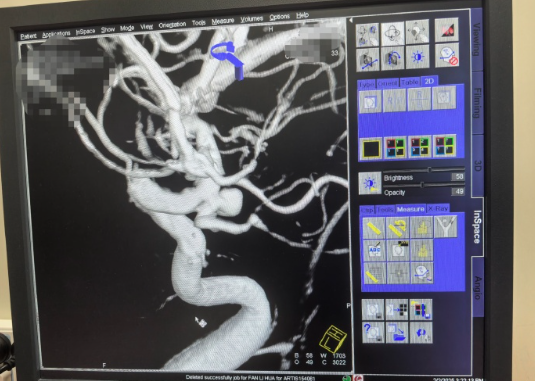Click the yellow orientation cube in the viewport
The height and width of the screenshot is (381, 535).
(x=333, y=339)
